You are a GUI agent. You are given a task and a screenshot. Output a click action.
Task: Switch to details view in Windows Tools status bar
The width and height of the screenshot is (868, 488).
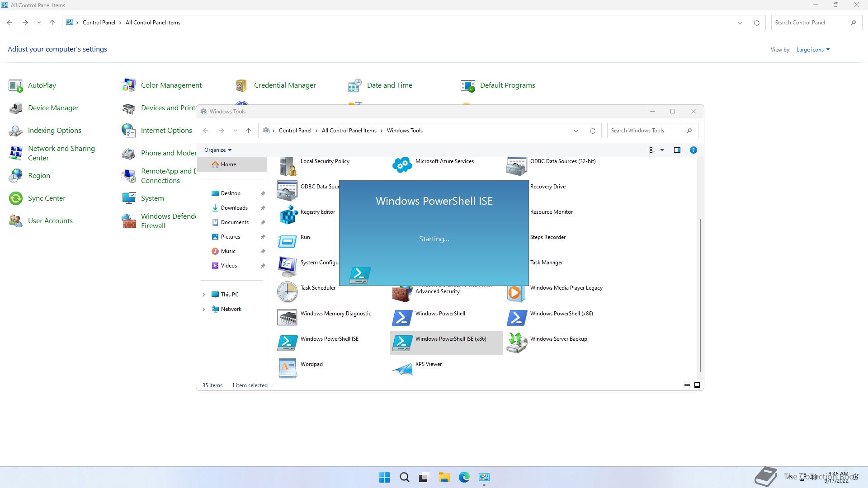pyautogui.click(x=687, y=385)
